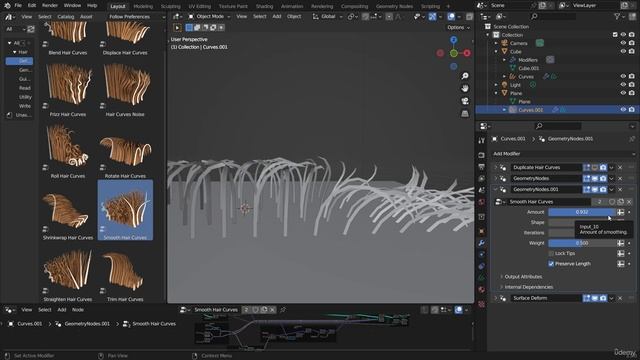The height and width of the screenshot is (360, 640).
Task: Click the green Y axis gizmo circle
Action: point(453,53)
